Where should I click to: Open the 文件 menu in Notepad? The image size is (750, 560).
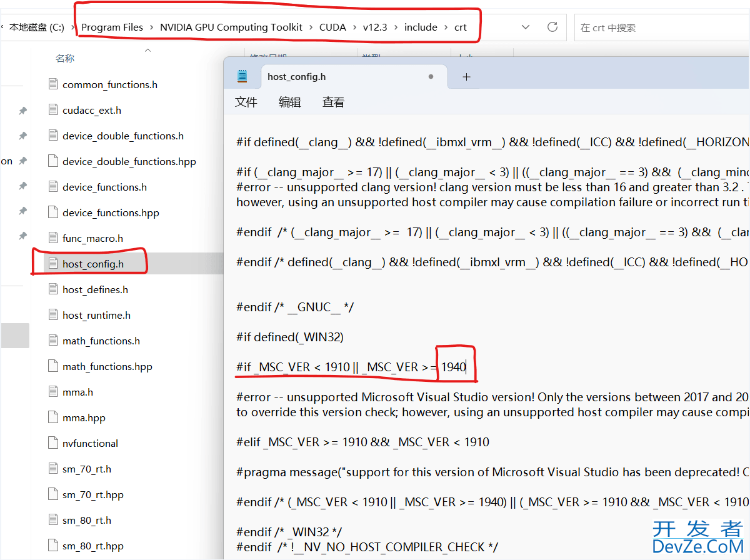(246, 102)
